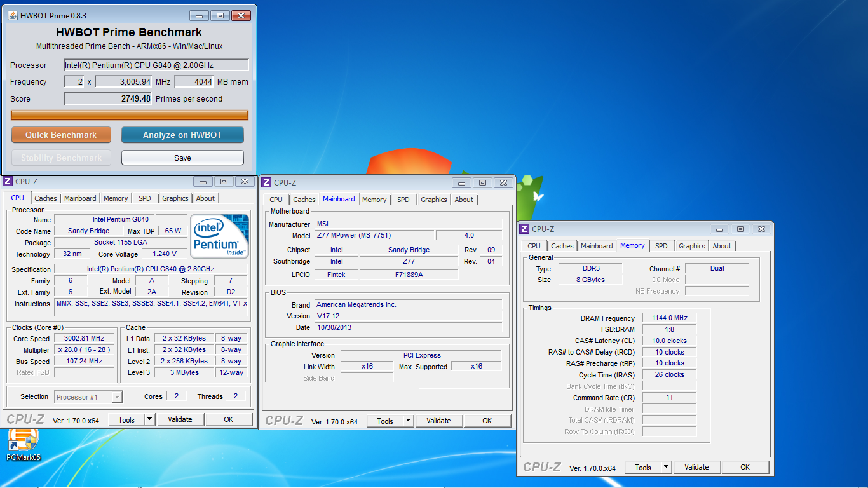Select Graphics tab in Mainboard window
868x488 pixels.
pos(434,200)
